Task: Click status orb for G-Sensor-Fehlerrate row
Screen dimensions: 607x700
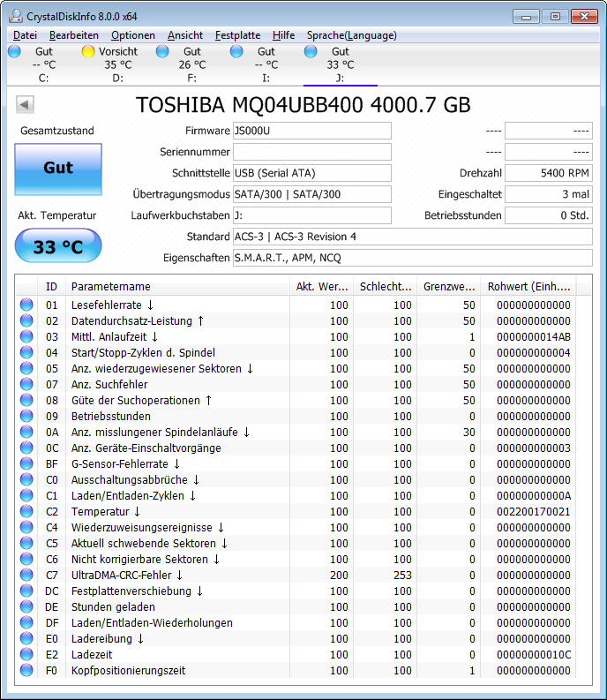Action: pos(26,463)
